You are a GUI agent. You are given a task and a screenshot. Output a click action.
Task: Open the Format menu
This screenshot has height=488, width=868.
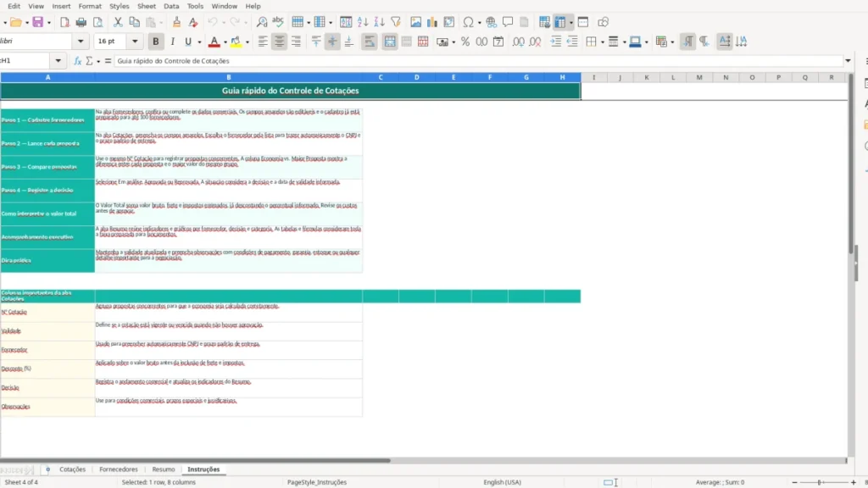pyautogui.click(x=90, y=6)
